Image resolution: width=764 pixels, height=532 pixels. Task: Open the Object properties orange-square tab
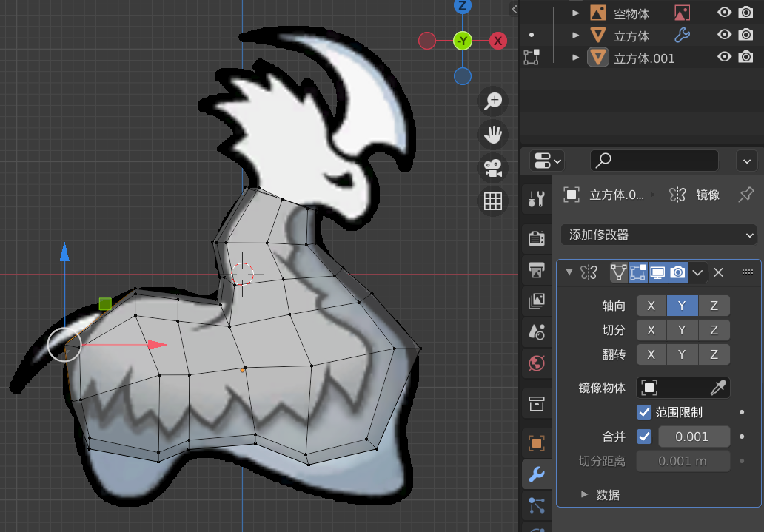click(x=537, y=443)
